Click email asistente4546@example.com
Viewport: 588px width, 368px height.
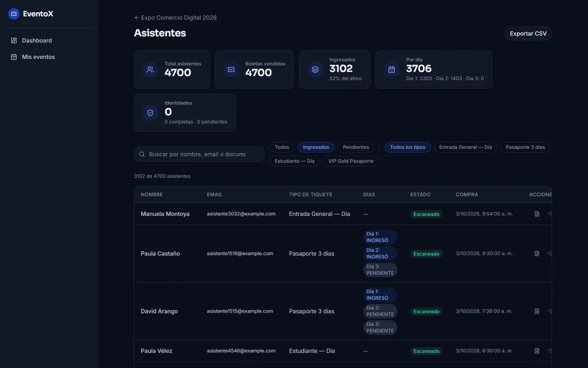pos(241,351)
